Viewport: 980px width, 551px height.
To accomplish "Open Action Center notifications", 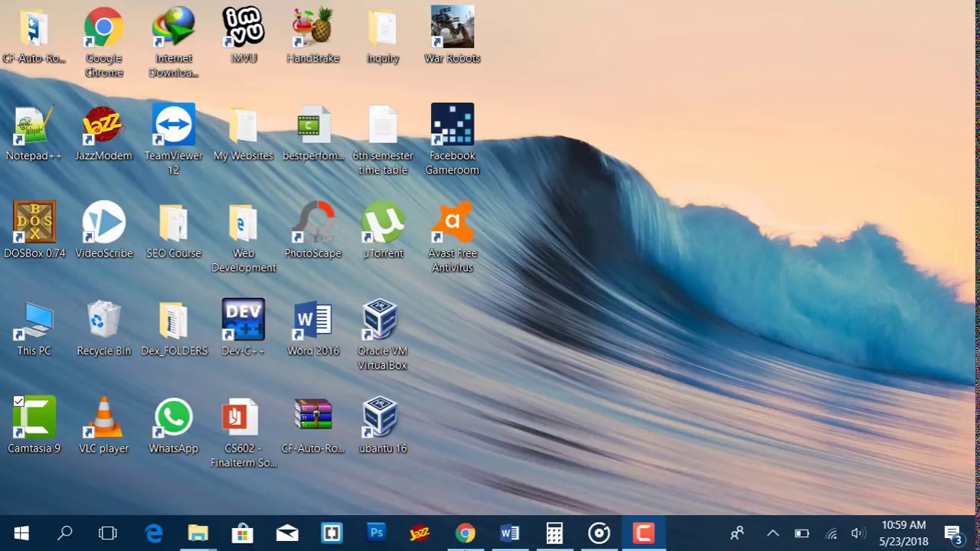I will click(x=953, y=533).
